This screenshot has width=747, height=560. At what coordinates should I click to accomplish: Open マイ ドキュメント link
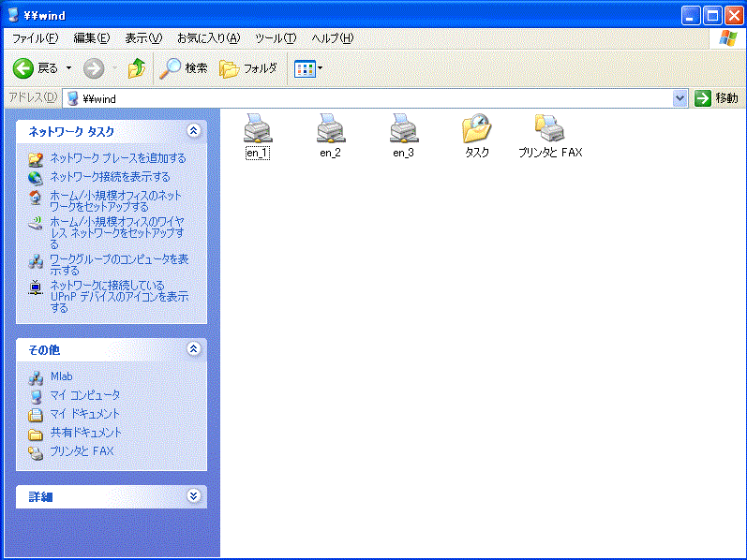click(x=84, y=414)
